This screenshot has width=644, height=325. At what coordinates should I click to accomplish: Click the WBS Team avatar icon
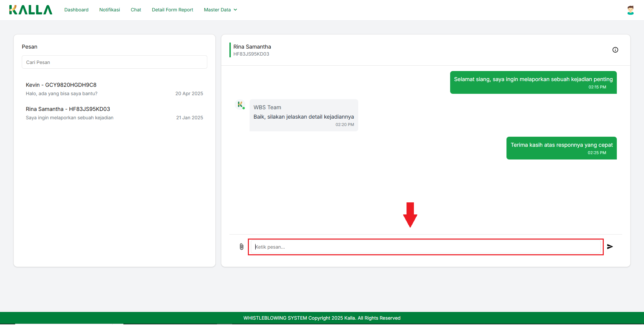pos(240,105)
